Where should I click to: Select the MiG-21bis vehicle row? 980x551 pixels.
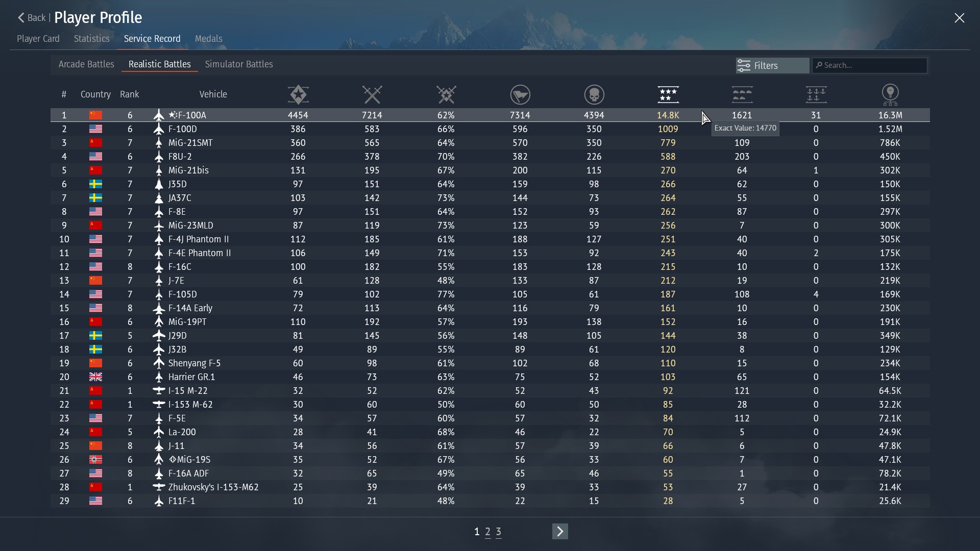(490, 170)
